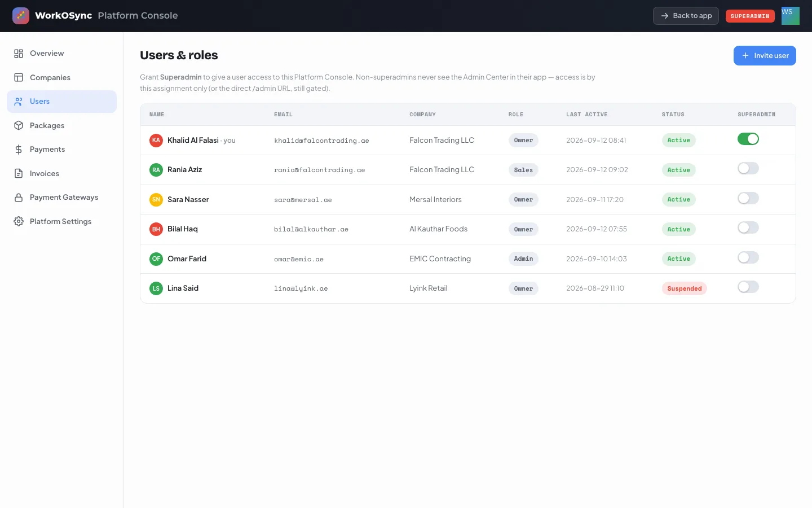Disable superadmin for Khalid Al Falasi

pos(748,139)
